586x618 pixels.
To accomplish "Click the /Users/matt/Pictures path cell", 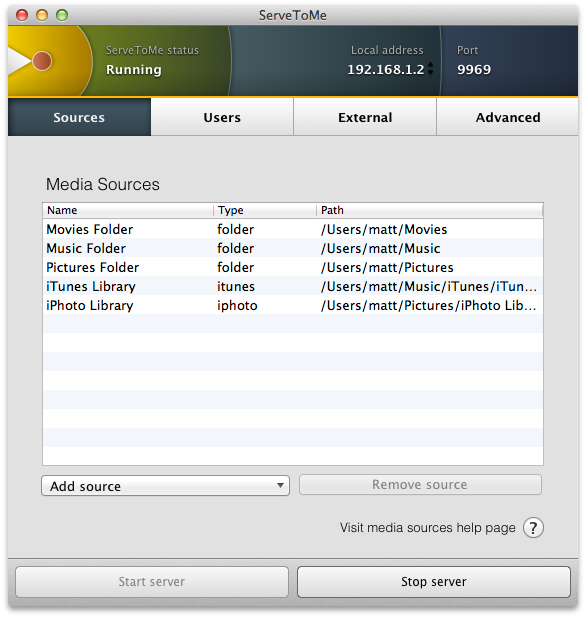I will click(x=387, y=267).
